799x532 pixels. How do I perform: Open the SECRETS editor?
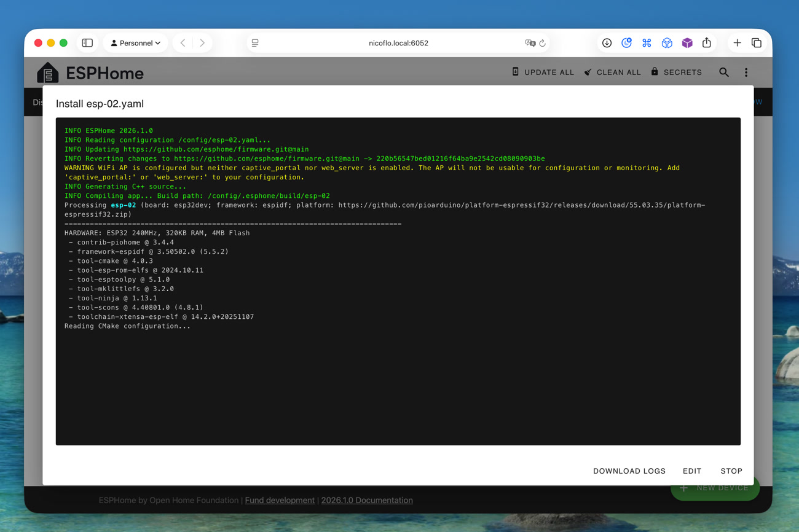(x=676, y=72)
